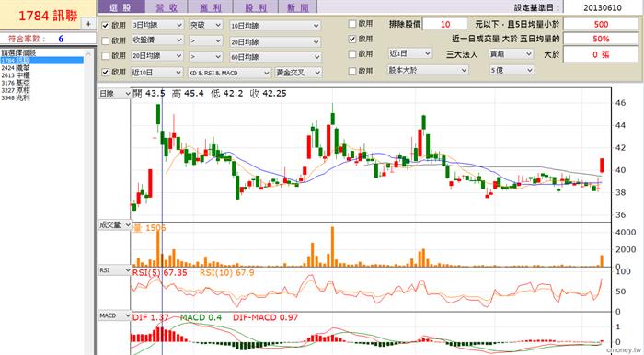Open the MACD indicator dropdown
The height and width of the screenshot is (355, 644).
pos(115,315)
